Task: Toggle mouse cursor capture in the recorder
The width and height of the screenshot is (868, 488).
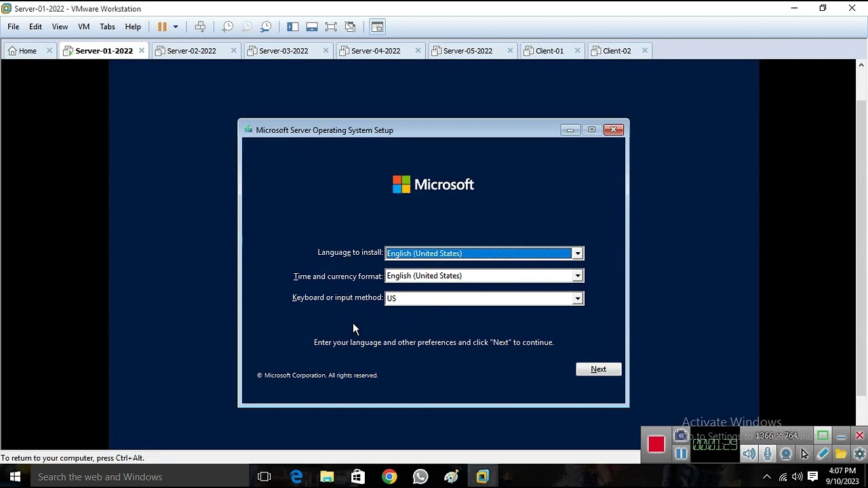Action: [x=804, y=454]
